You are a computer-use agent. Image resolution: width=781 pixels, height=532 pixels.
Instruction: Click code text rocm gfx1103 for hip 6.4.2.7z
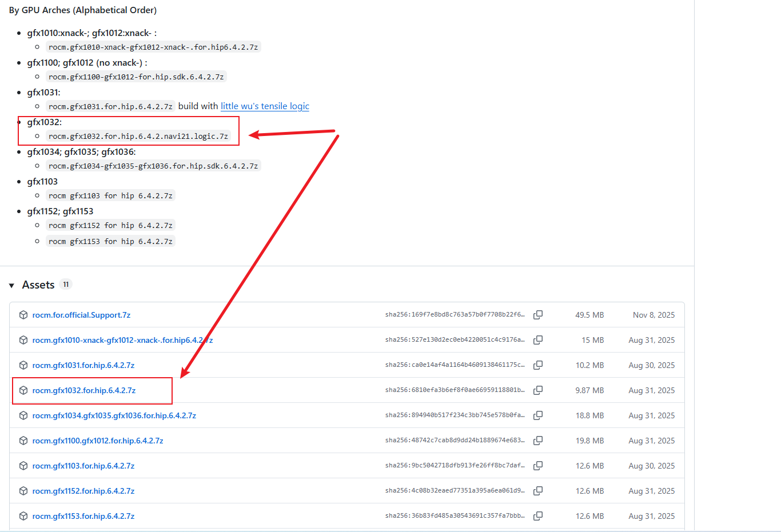110,195
